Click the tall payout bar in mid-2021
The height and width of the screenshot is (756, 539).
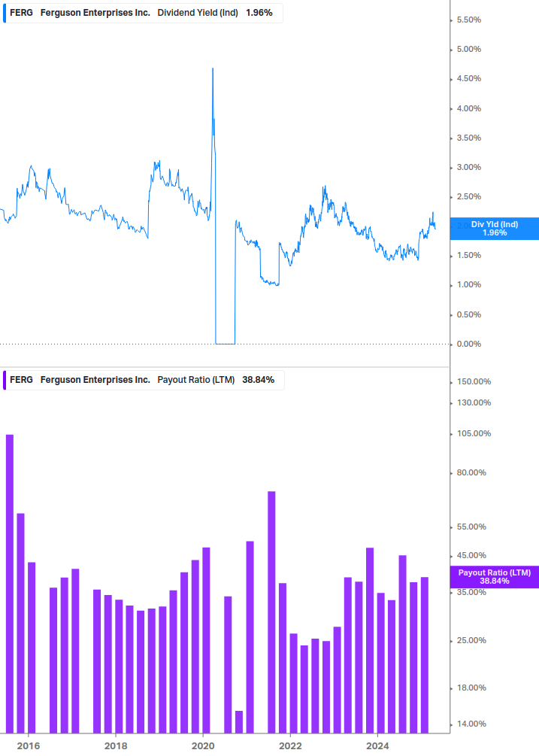click(271, 612)
